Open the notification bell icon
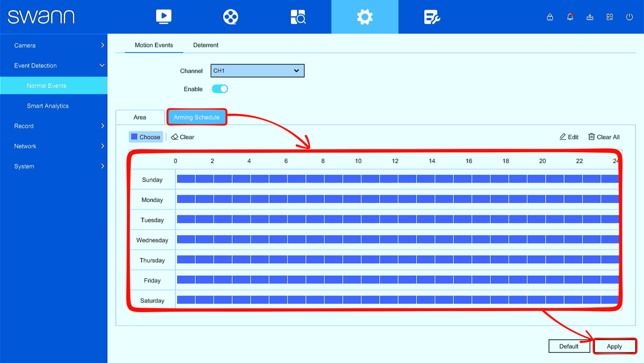This screenshot has width=644, height=363. pos(569,17)
